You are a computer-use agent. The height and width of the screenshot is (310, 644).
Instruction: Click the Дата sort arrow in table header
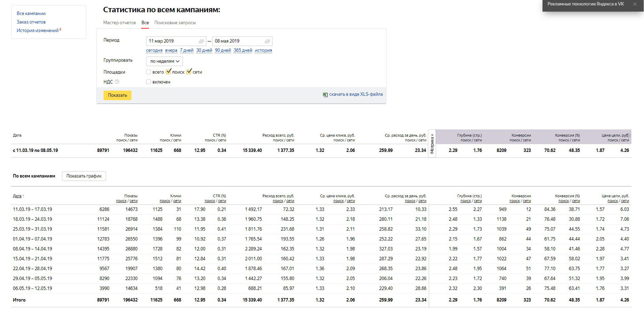(x=23, y=196)
